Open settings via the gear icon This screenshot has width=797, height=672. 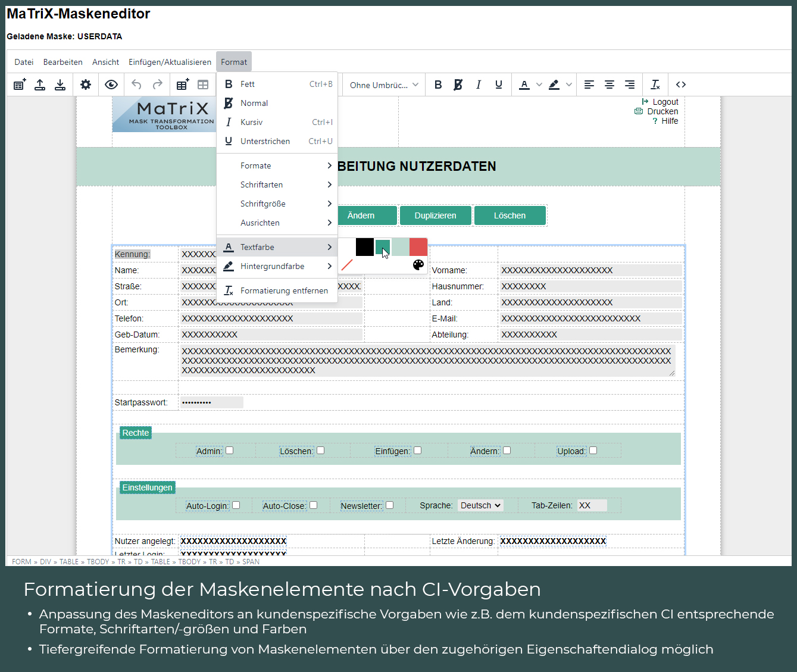[x=86, y=85]
